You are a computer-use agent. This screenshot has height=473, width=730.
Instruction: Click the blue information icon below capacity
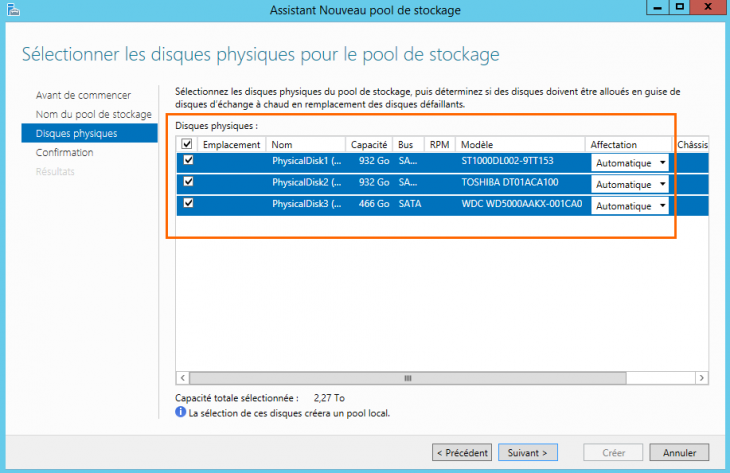pos(180,412)
